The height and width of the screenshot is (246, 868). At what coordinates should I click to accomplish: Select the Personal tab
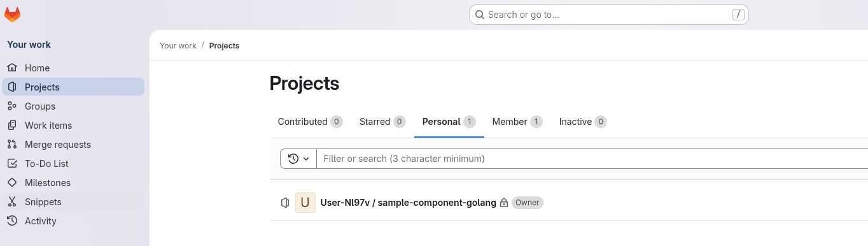pos(449,122)
